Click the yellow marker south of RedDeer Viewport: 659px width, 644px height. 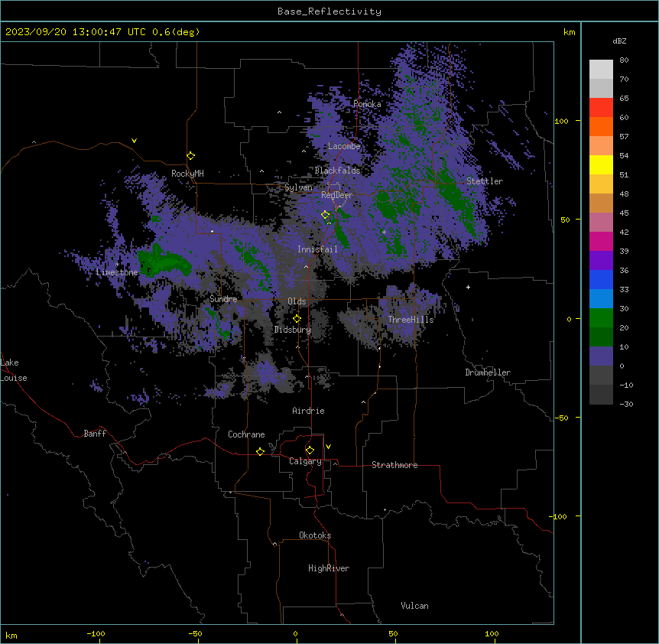tap(325, 215)
